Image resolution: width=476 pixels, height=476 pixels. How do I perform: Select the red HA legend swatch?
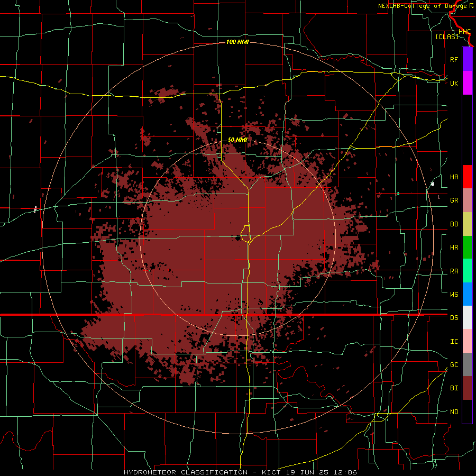tap(467, 177)
